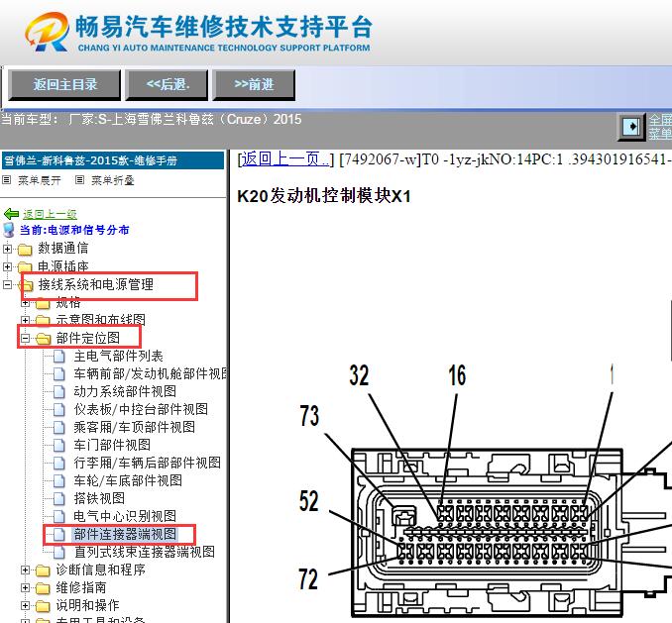This screenshot has height=623, width=672.
Task: Expand the 诊断信息和程序 node
Action: pyautogui.click(x=26, y=570)
